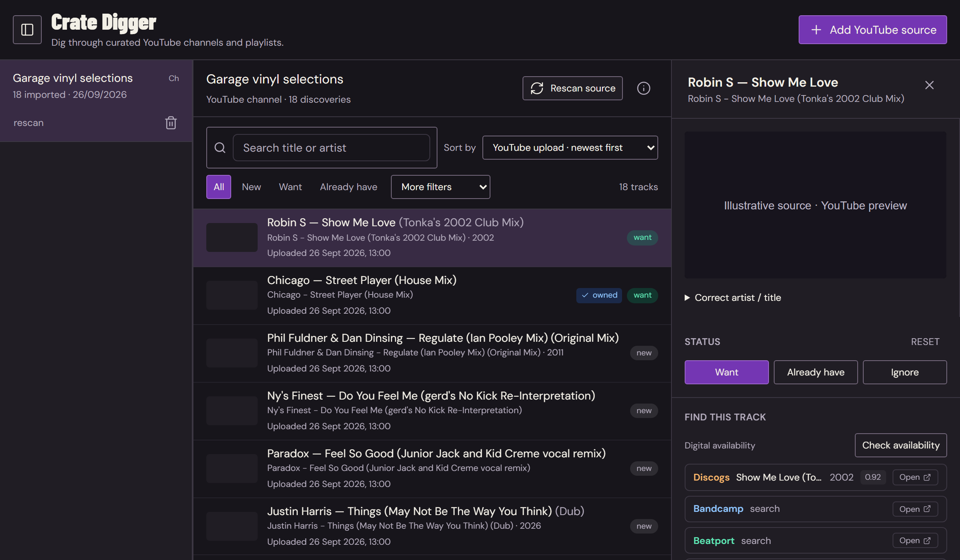Set track status to Ignore

[905, 372]
